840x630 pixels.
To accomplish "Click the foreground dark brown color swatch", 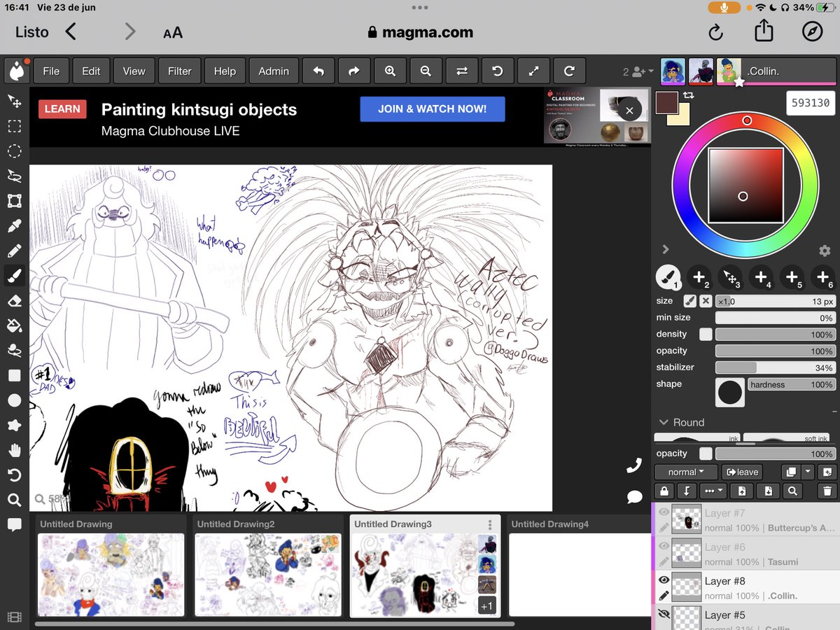I will coord(667,104).
